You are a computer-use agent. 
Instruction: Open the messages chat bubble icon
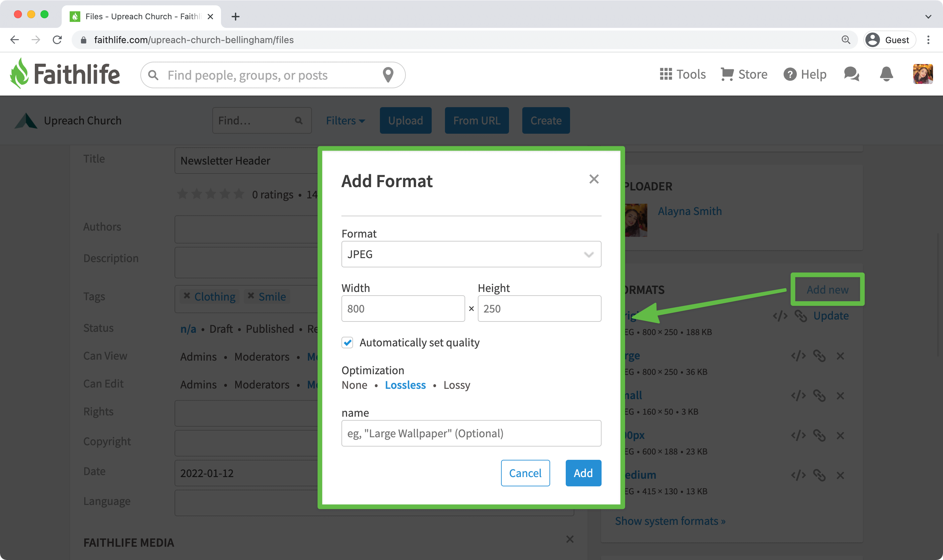coord(851,74)
